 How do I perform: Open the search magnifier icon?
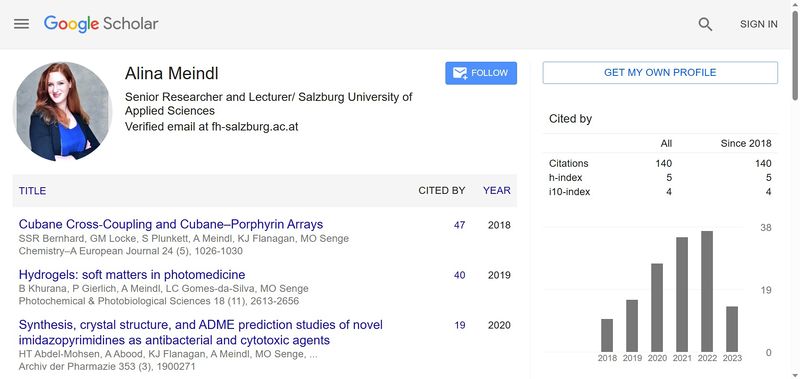pos(705,24)
